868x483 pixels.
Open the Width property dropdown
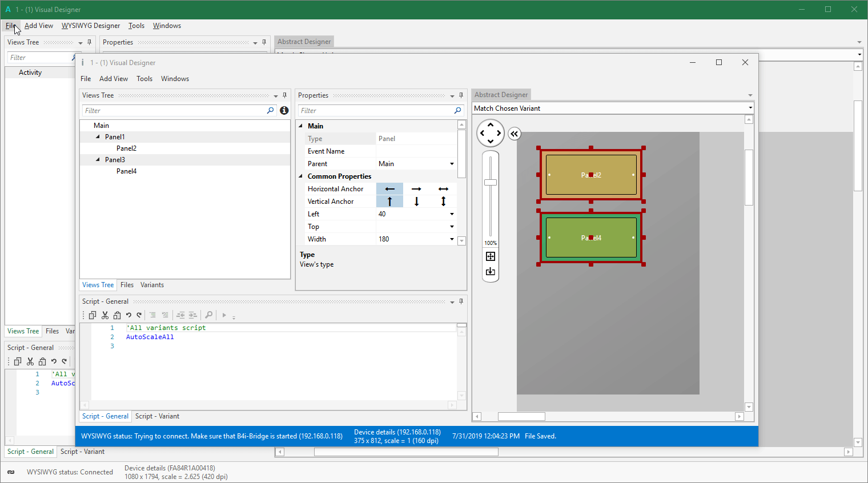452,239
